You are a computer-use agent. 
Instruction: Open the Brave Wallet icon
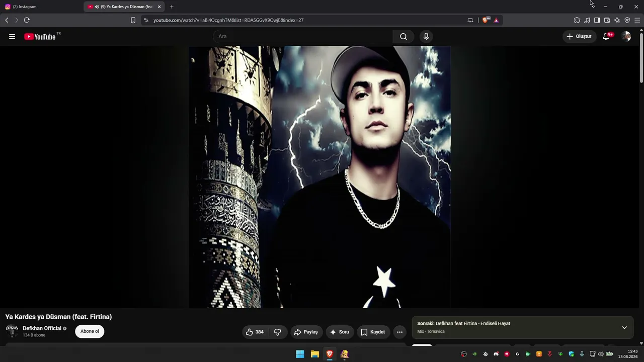pos(607,20)
